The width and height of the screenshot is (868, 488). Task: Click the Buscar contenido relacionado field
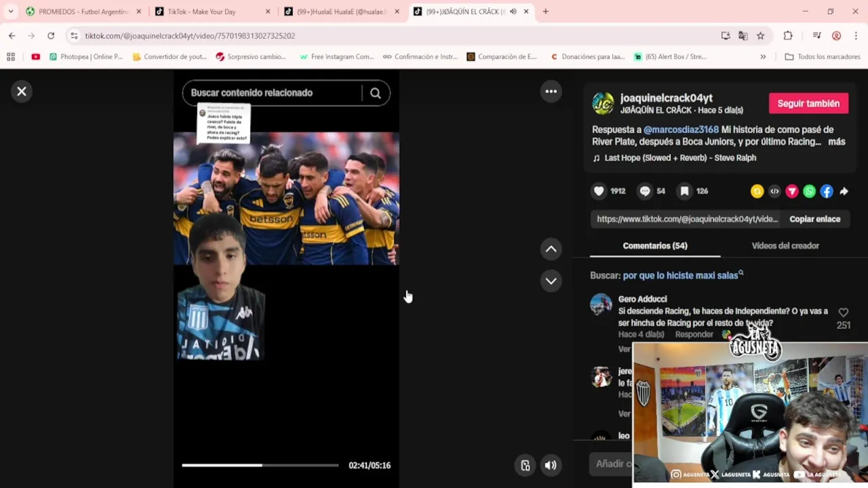[x=273, y=93]
